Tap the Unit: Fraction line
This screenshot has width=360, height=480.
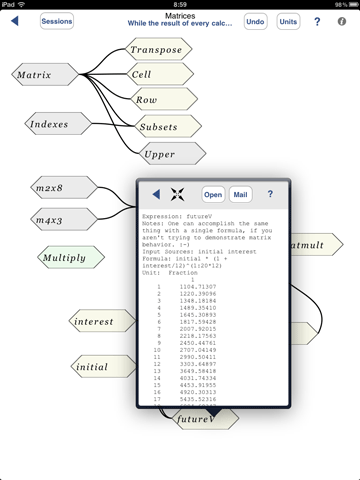170,273
